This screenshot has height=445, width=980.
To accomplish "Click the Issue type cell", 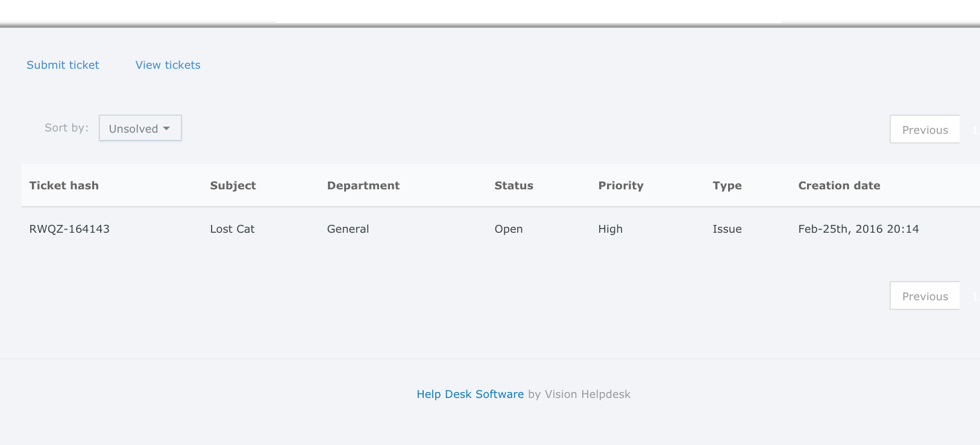I will pyautogui.click(x=727, y=229).
